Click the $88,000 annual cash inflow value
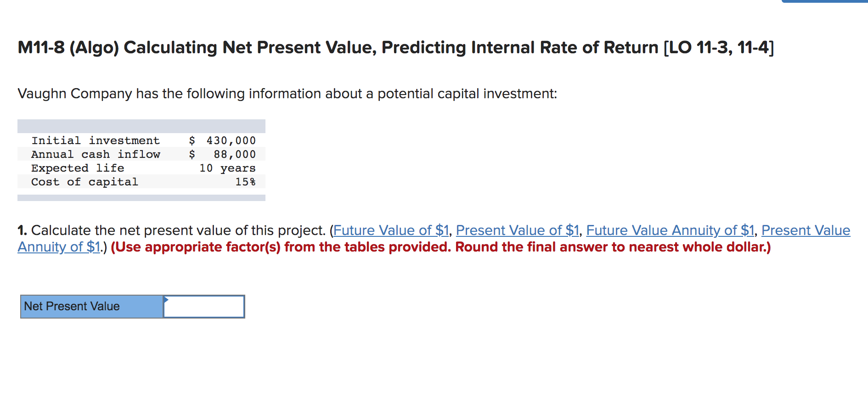The width and height of the screenshot is (868, 403). 234,154
